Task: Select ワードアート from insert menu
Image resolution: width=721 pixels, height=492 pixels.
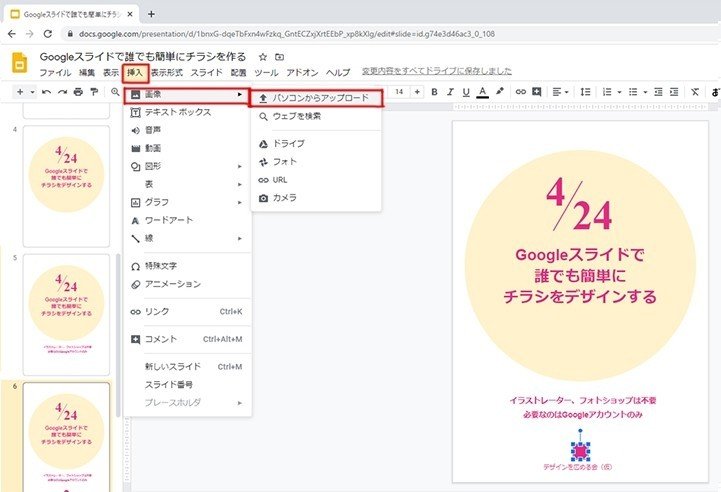Action: (188, 220)
